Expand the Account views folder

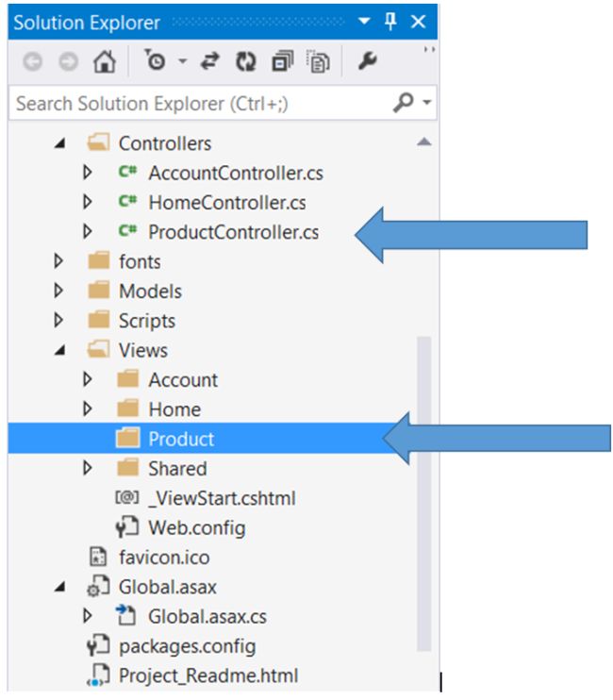88,379
